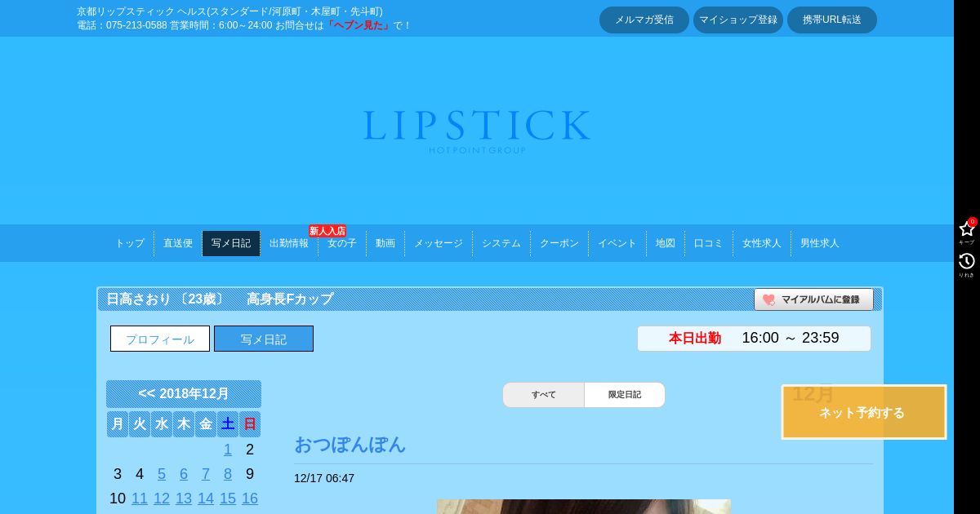980x514 pixels.
Task: Click the 日高さおり〔23歳〕 heading
Action: click(165, 299)
